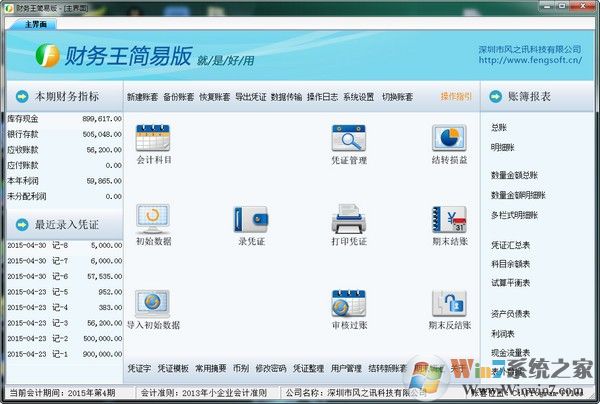
Task: Open 修改密码 in bottom toolbar
Action: point(271,368)
